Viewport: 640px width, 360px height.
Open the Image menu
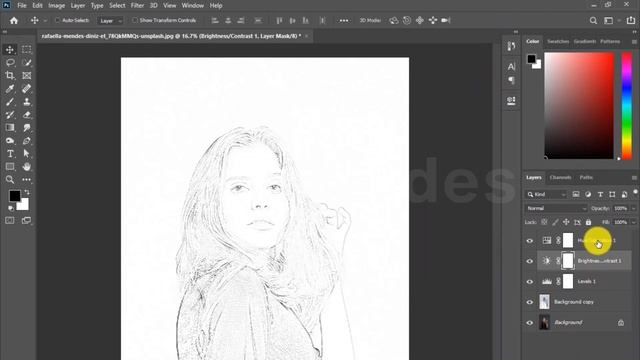click(56, 6)
